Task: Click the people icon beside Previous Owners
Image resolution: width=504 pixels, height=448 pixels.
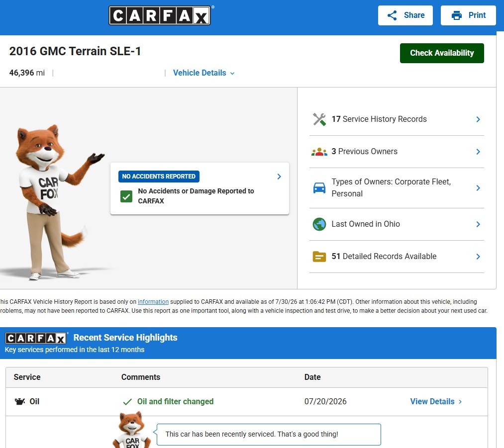Action: click(319, 152)
